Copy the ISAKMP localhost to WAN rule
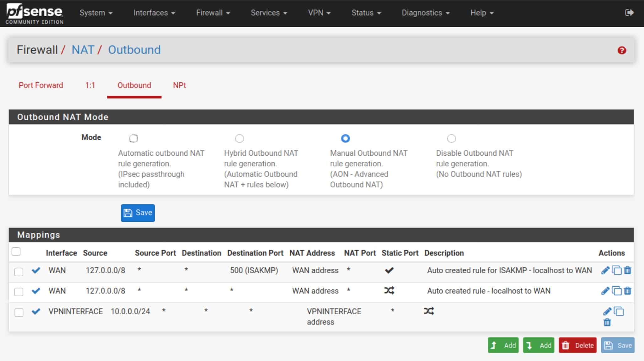Screen dimensions: 644x361 tap(617, 270)
